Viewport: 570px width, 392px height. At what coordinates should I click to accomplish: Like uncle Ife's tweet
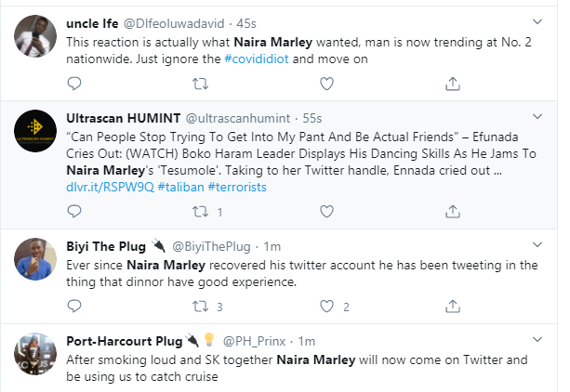click(325, 83)
